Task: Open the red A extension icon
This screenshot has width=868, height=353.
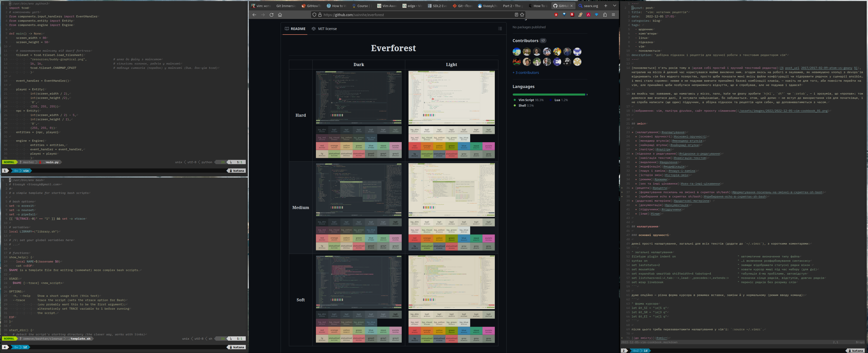Action: (588, 15)
